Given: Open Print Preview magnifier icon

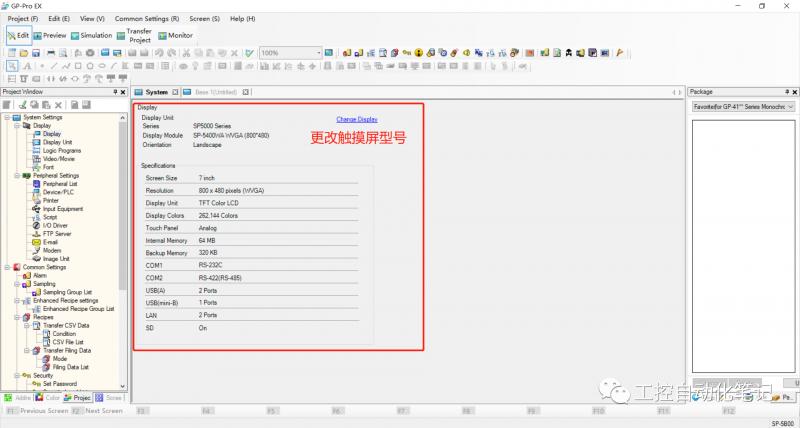Looking at the screenshot, I should click(x=63, y=53).
